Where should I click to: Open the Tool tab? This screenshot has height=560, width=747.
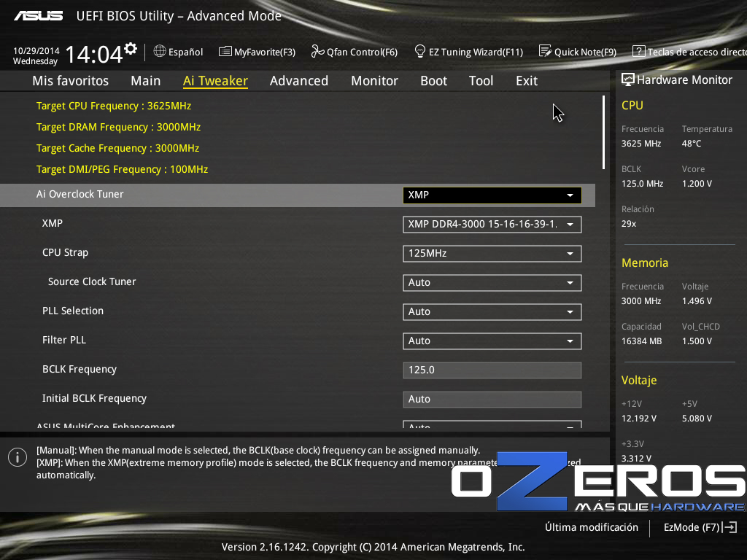tap(481, 80)
